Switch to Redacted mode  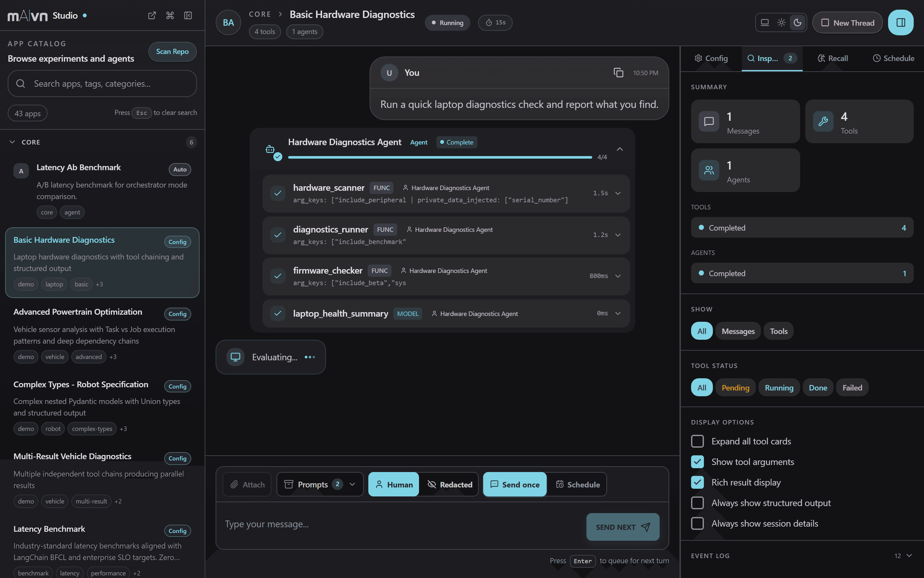[x=449, y=484]
